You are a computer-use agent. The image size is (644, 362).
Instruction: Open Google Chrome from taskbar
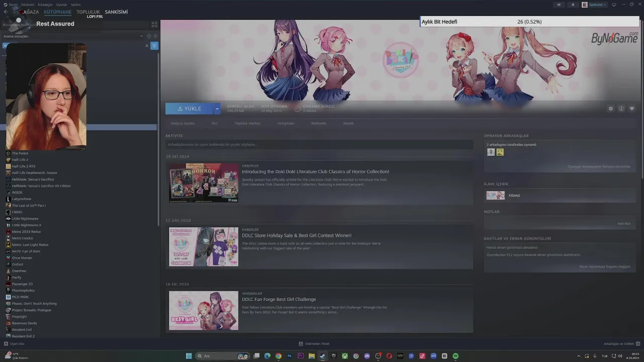pyautogui.click(x=278, y=356)
